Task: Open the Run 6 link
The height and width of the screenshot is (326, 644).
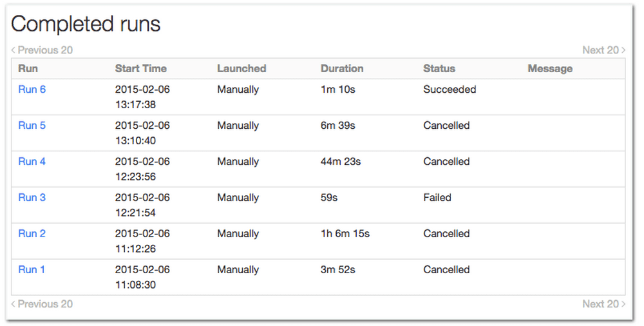Action: [32, 90]
